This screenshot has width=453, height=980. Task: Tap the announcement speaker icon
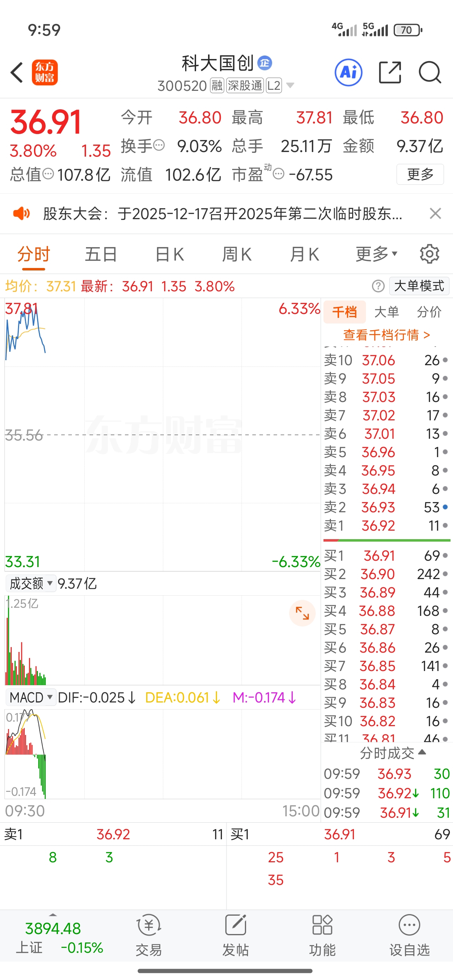click(x=21, y=214)
